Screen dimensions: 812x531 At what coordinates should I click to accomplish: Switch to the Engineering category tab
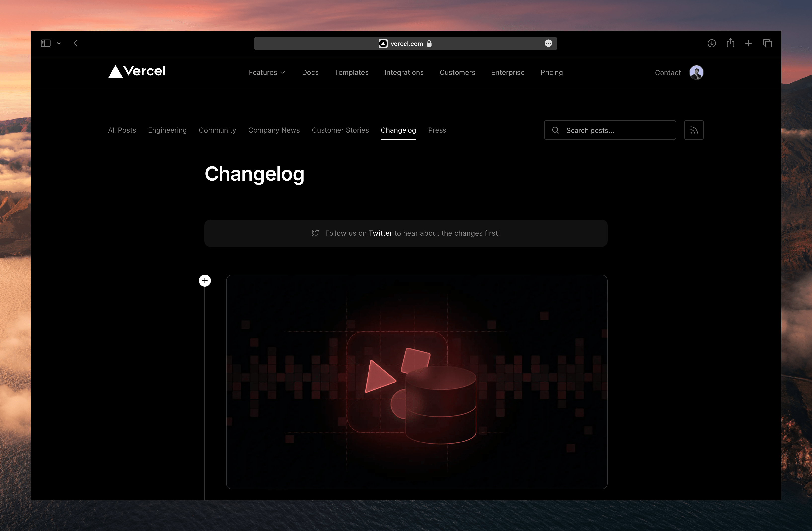(167, 130)
